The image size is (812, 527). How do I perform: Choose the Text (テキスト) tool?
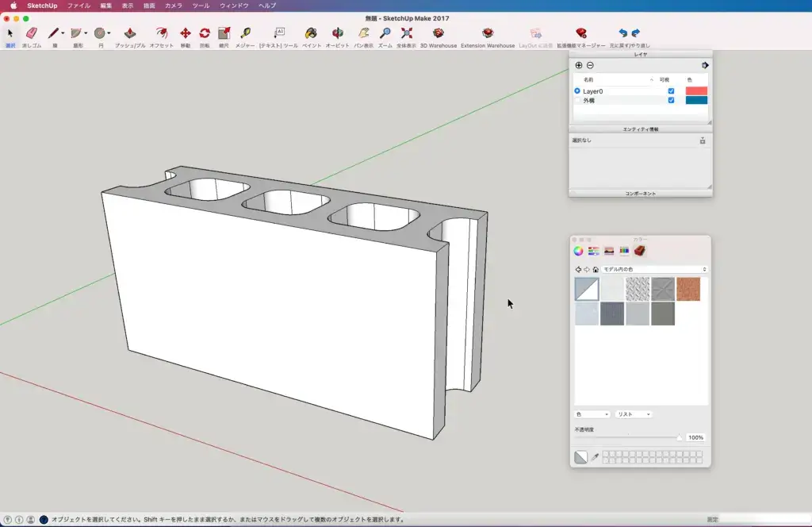pyautogui.click(x=278, y=33)
